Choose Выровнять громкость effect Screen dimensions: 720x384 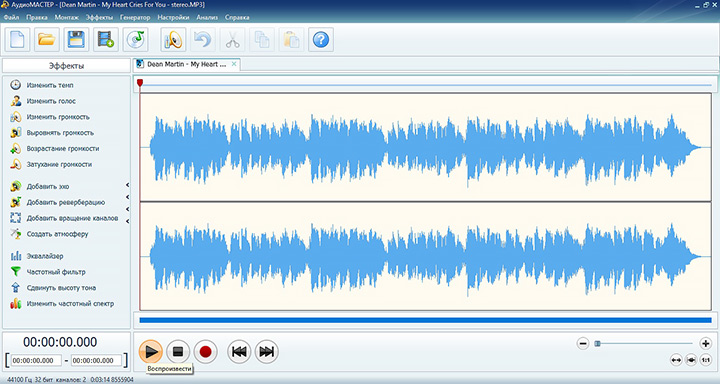pos(60,133)
